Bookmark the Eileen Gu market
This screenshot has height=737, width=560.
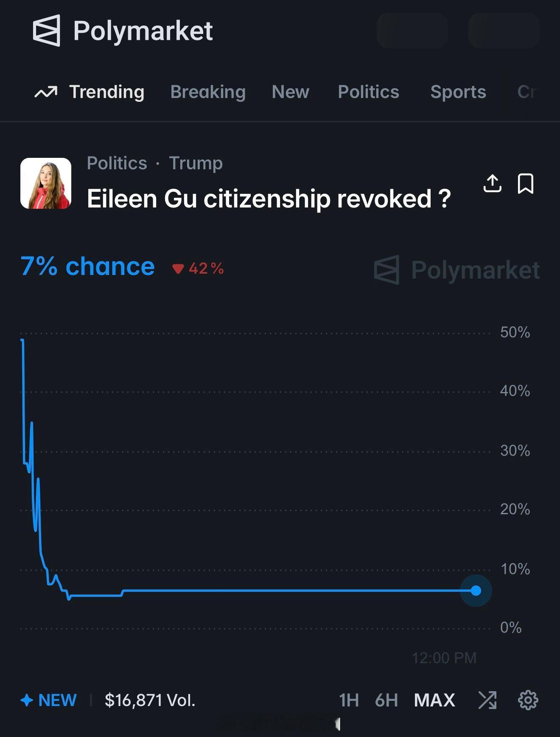click(526, 184)
